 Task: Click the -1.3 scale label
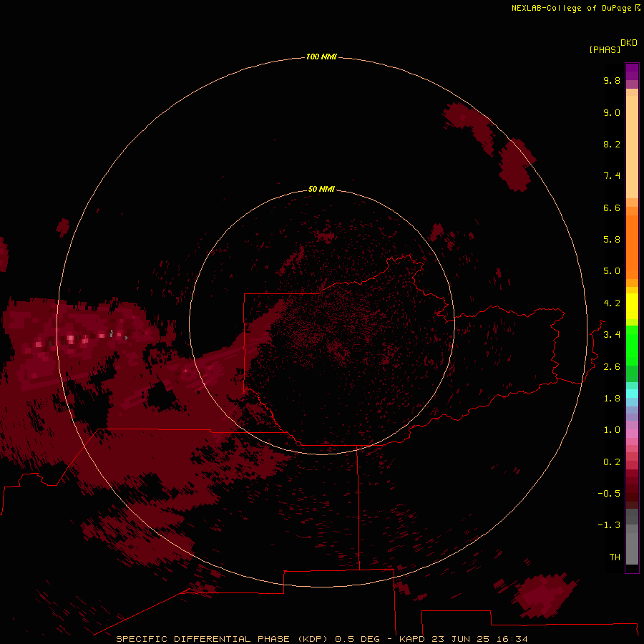point(609,525)
